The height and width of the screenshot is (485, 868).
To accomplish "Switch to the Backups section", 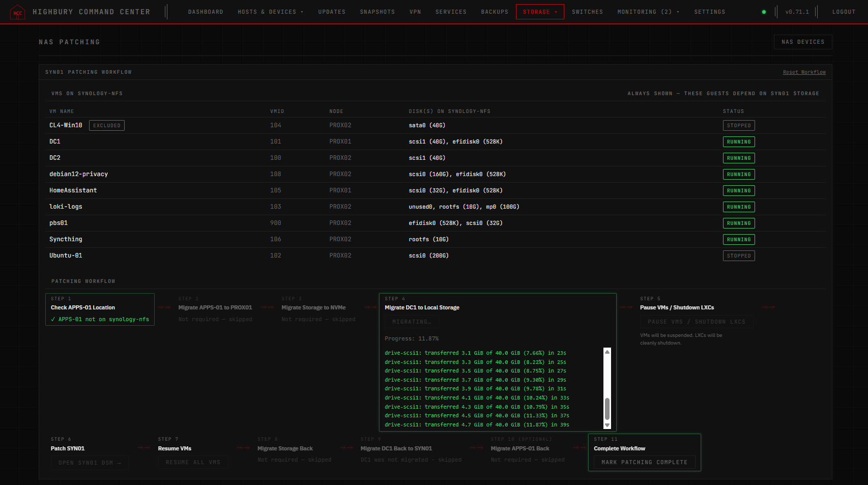I will click(495, 12).
